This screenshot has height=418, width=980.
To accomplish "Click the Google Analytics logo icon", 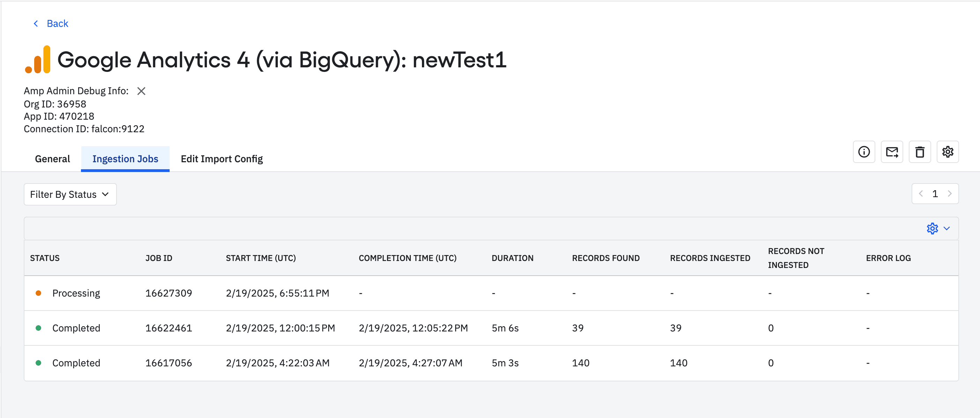I will pyautogui.click(x=38, y=60).
